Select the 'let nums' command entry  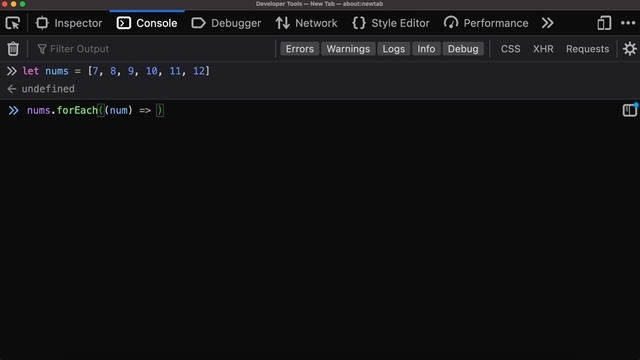pos(116,71)
